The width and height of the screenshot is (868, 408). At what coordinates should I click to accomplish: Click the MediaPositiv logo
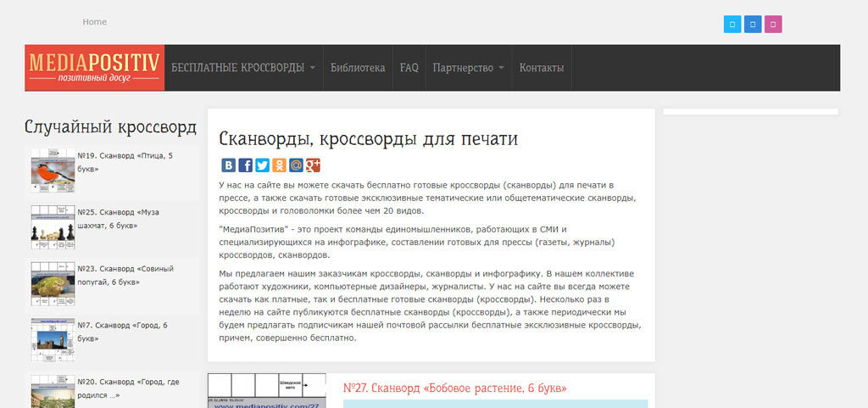tap(95, 68)
